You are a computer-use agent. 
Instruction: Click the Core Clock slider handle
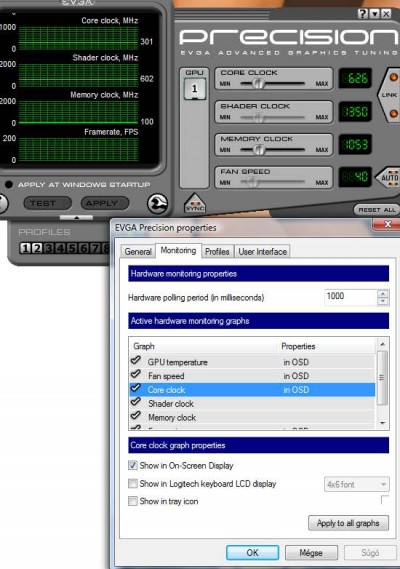point(258,84)
